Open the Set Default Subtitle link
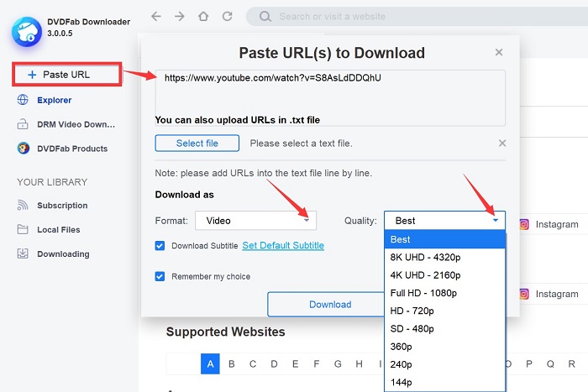 coord(283,245)
